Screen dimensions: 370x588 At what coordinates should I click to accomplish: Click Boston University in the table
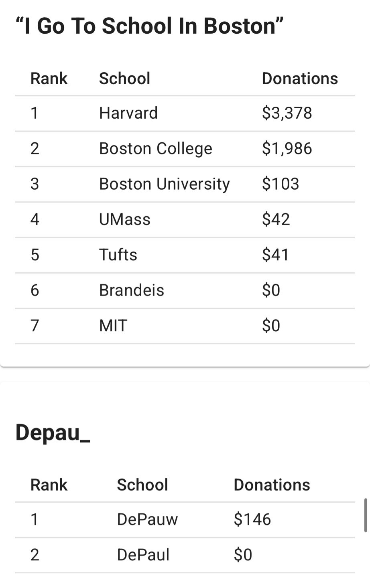(165, 184)
